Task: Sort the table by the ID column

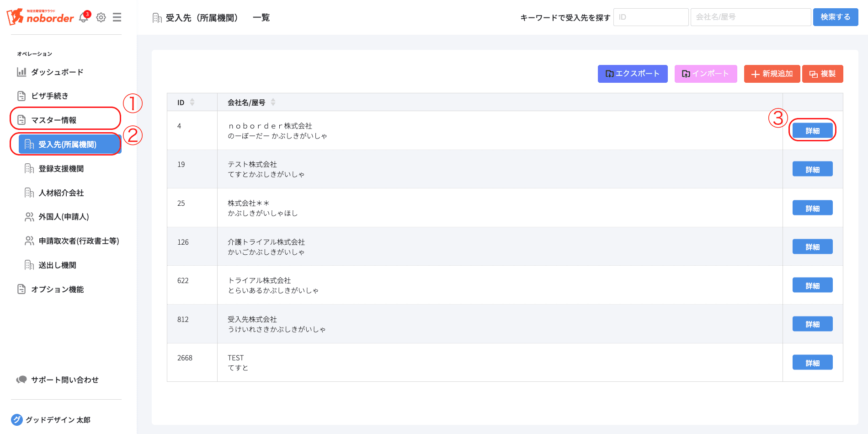Action: click(192, 102)
